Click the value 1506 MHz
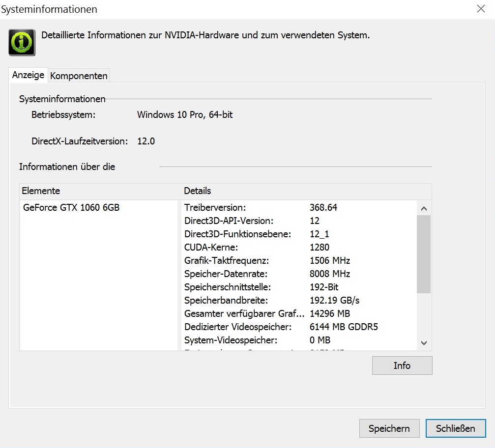The image size is (495, 448). point(330,260)
